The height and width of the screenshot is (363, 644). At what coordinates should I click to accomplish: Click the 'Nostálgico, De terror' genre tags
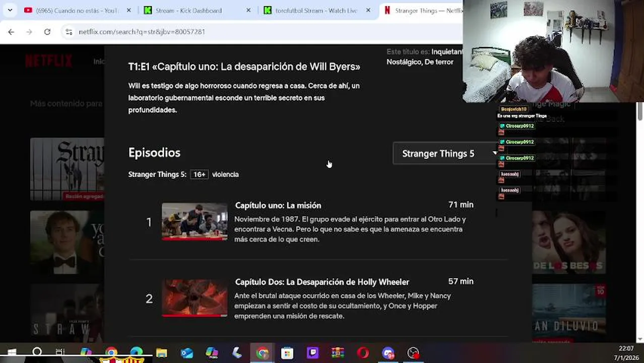420,62
